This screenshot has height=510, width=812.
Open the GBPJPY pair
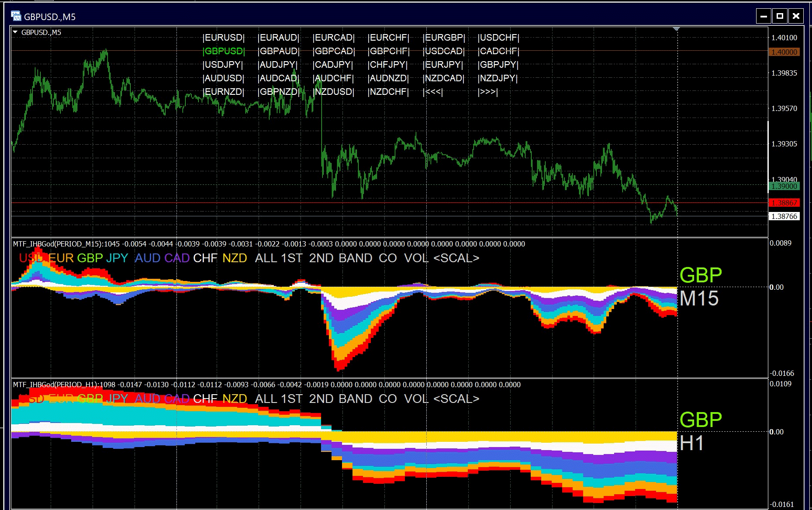coord(498,65)
